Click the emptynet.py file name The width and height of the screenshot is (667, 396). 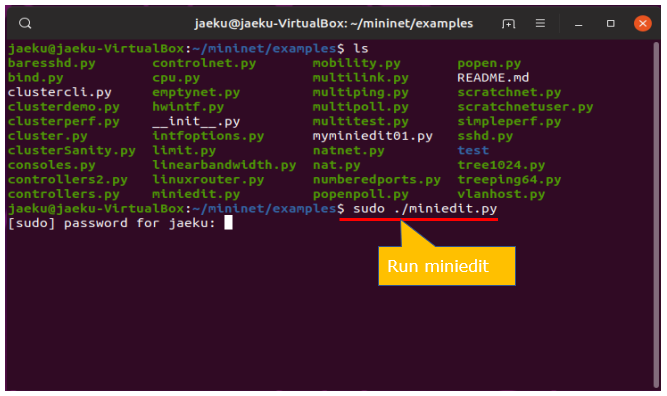pyautogui.click(x=196, y=92)
